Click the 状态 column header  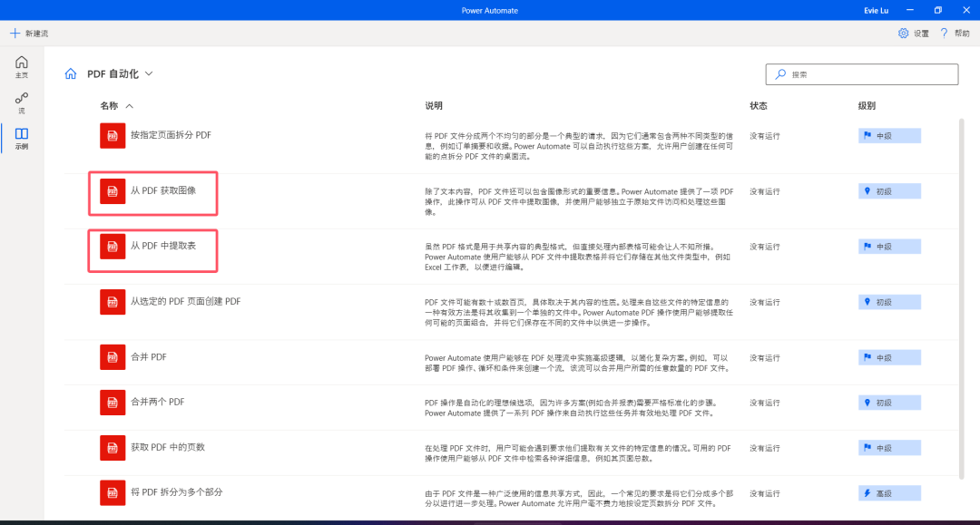pyautogui.click(x=758, y=106)
